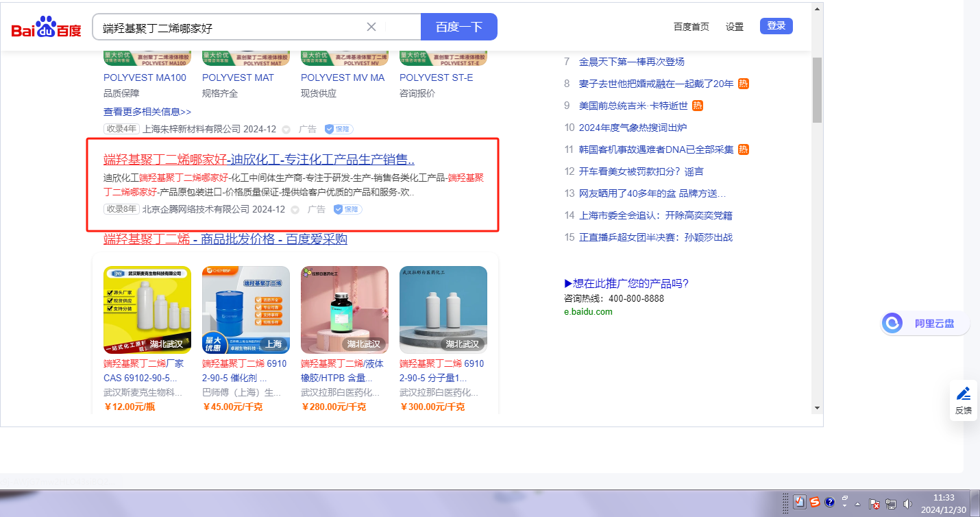The image size is (980, 517).
Task: Show hidden system tray icons
Action: coord(857,503)
